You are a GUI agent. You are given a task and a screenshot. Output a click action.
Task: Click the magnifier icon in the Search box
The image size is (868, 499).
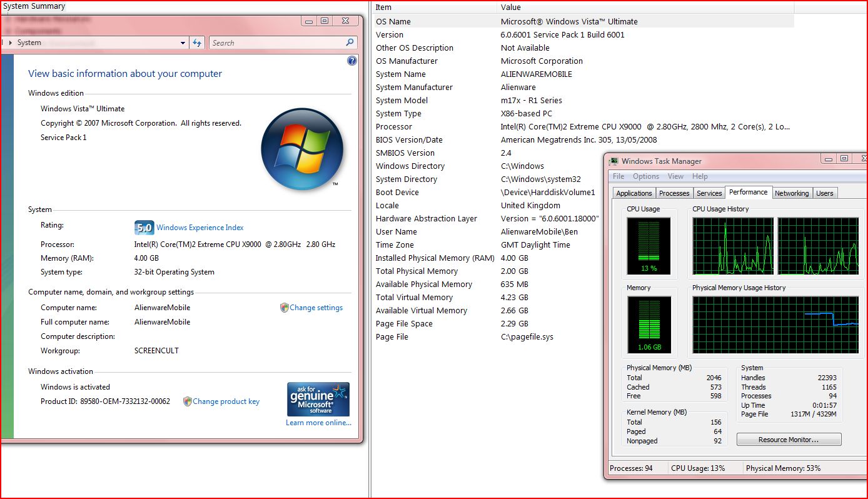click(x=350, y=43)
